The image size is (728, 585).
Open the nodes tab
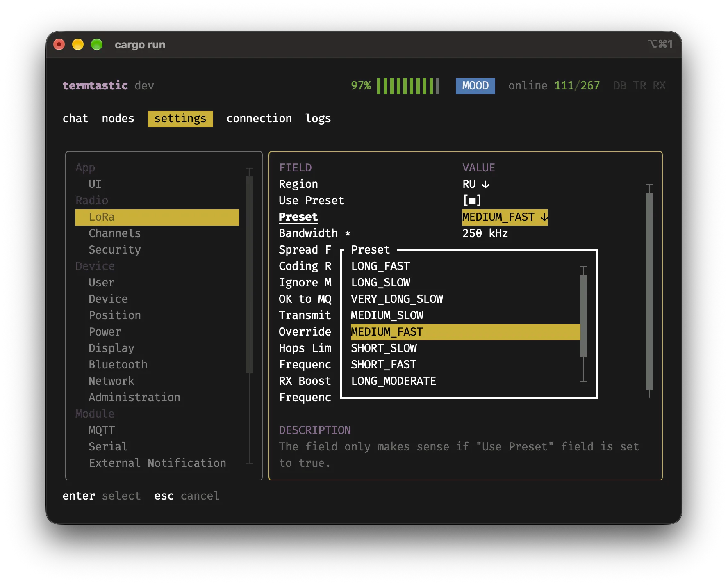pos(118,119)
